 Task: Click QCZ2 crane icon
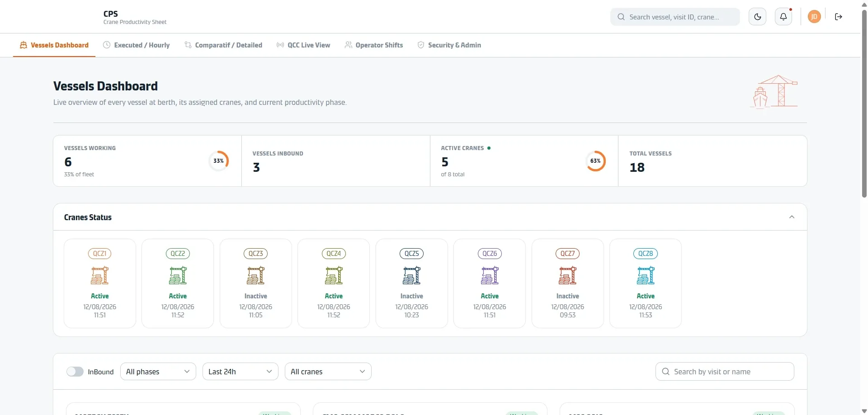[178, 275]
